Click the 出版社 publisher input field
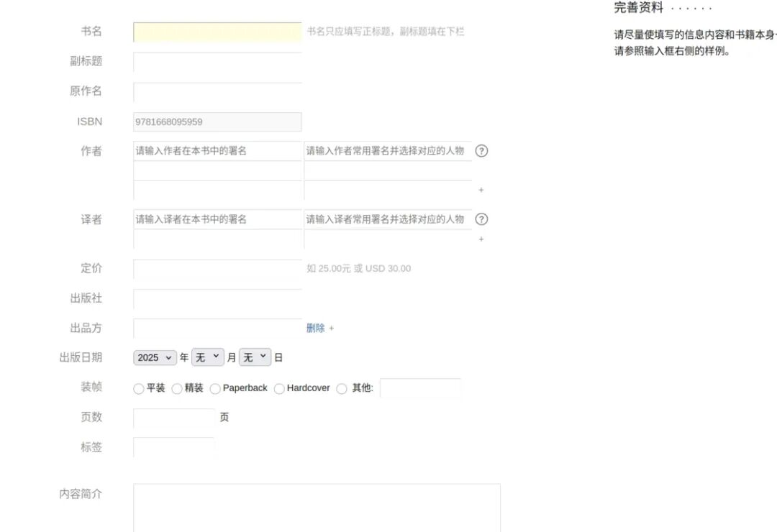 point(217,298)
